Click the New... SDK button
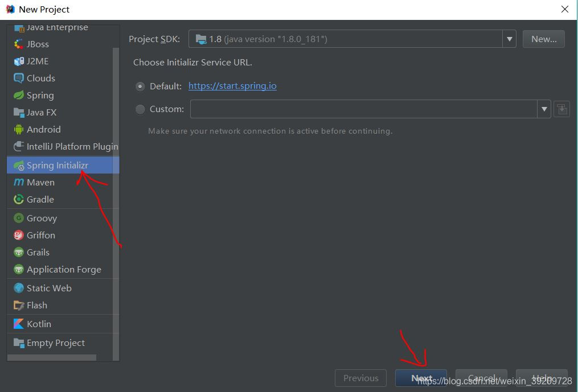 pos(544,39)
